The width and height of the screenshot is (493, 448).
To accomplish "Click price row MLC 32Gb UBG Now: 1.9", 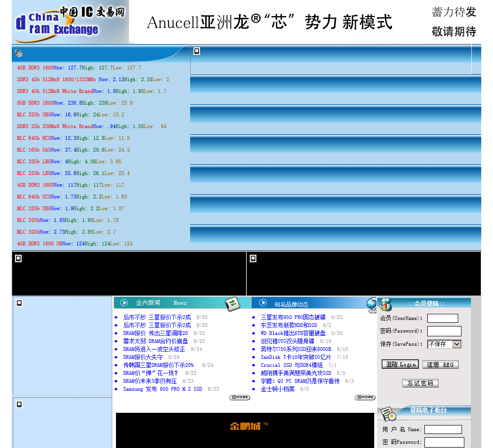I will pyautogui.click(x=70, y=208).
